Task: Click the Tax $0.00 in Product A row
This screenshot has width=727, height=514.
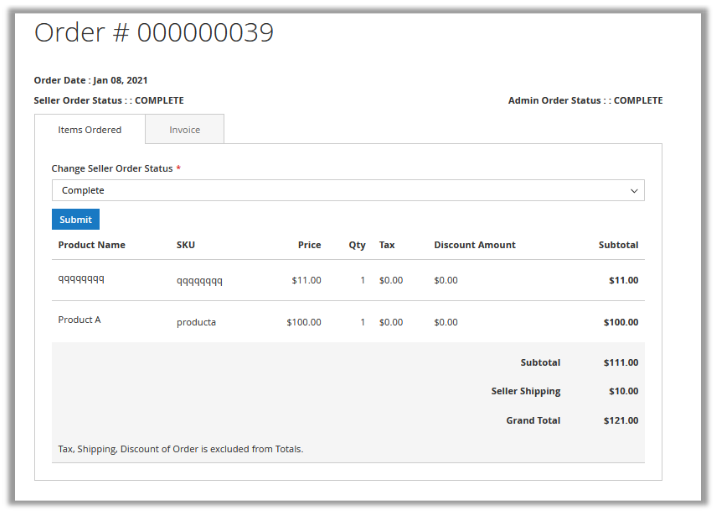Action: 391,322
